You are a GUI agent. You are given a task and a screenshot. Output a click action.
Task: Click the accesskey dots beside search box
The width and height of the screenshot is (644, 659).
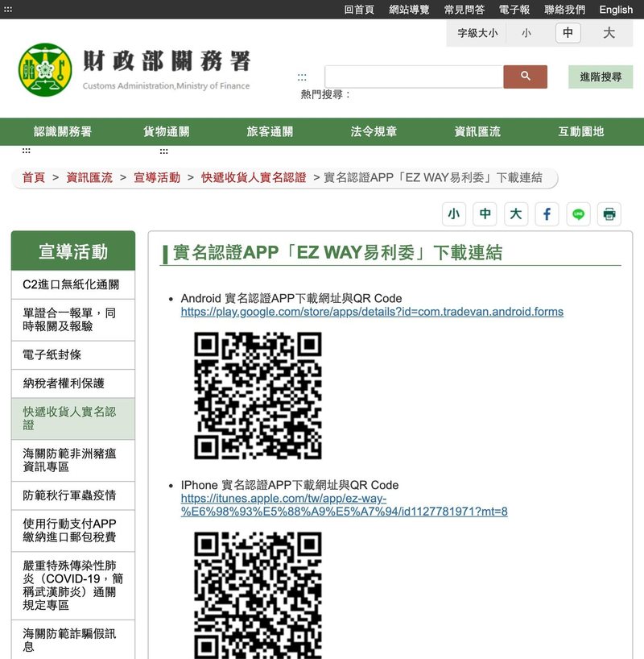click(x=302, y=77)
